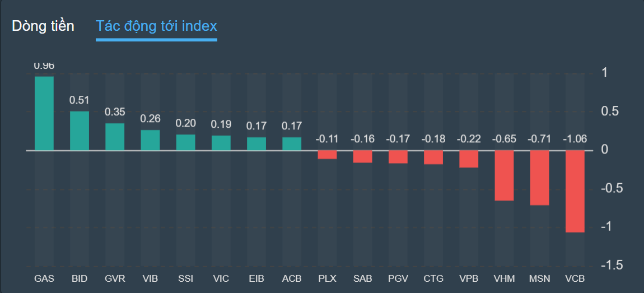Select the EIB ticker on axis

256,278
